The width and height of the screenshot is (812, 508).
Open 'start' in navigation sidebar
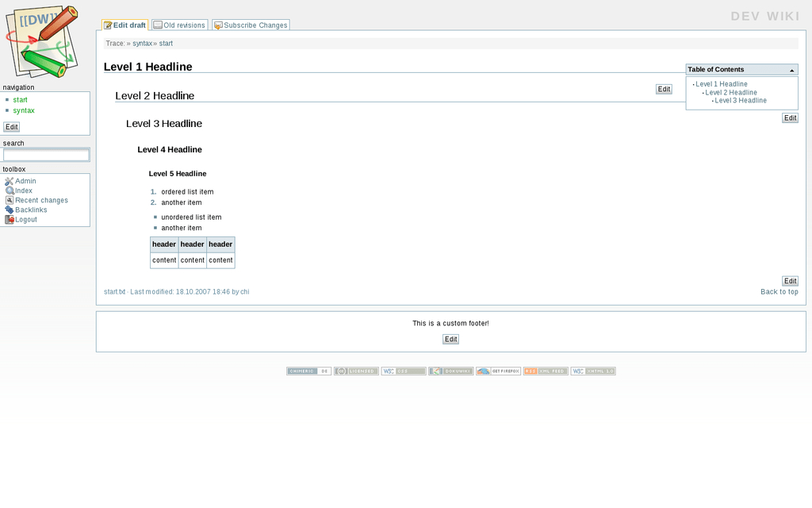(20, 99)
